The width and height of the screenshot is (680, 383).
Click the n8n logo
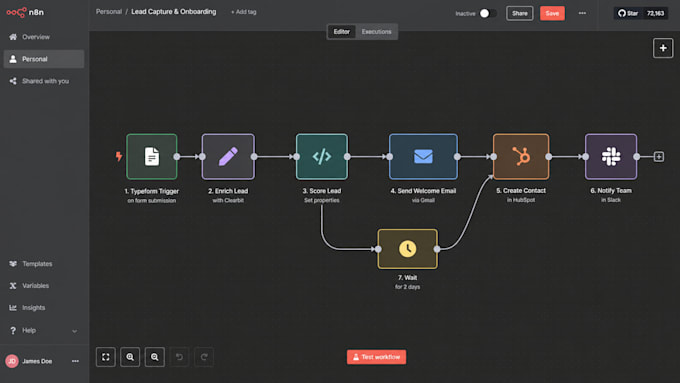[x=25, y=12]
